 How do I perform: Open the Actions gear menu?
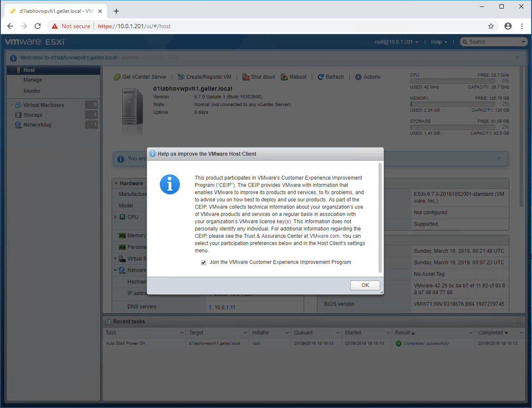click(358, 77)
